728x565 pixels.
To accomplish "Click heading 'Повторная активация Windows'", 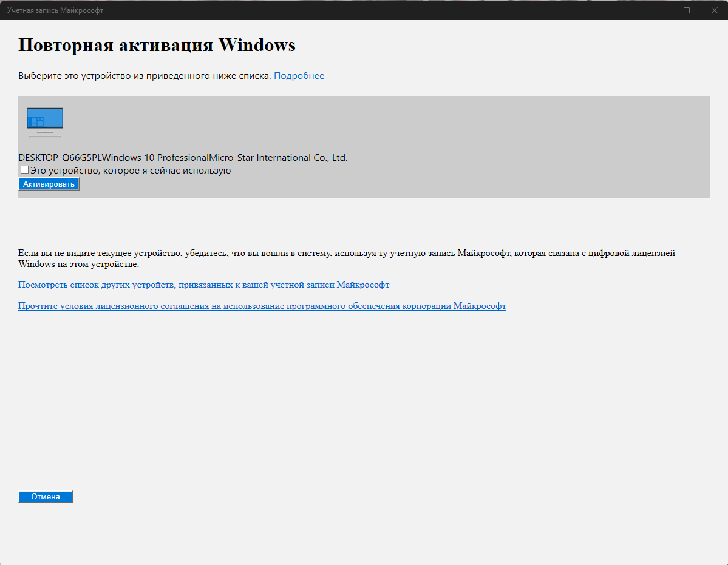I will pos(157,45).
